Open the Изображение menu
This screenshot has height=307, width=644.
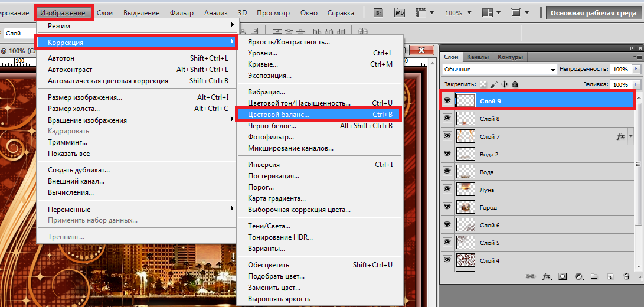63,13
